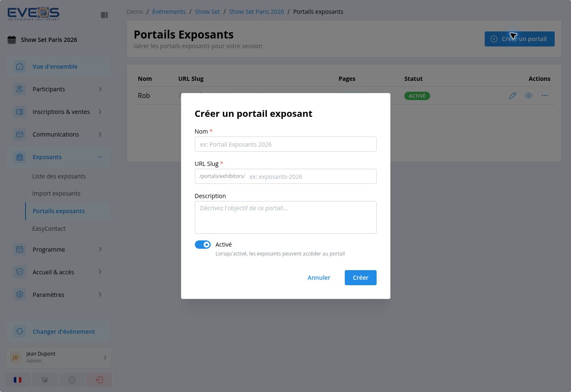Click the Programme calendar icon
The height and width of the screenshot is (392, 571).
click(20, 250)
